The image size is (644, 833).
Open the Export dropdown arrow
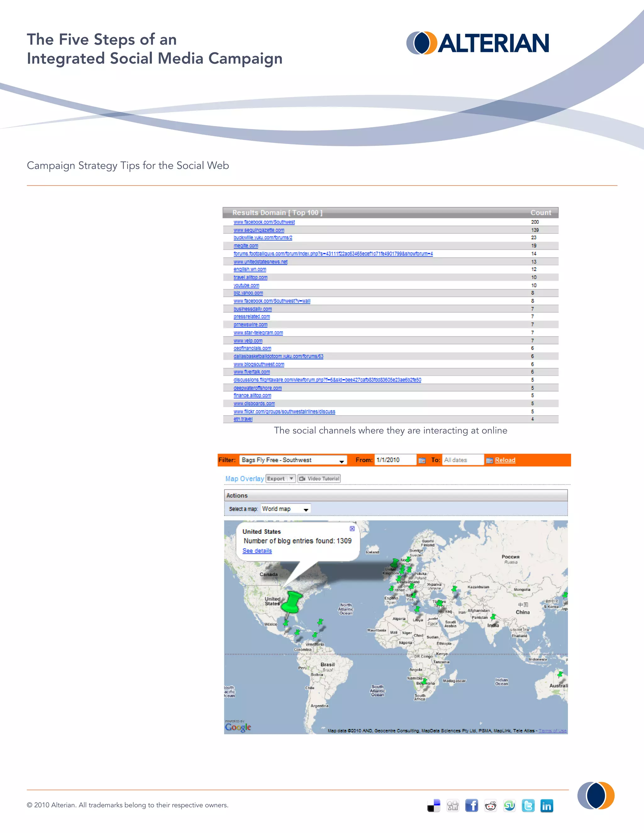coord(291,478)
